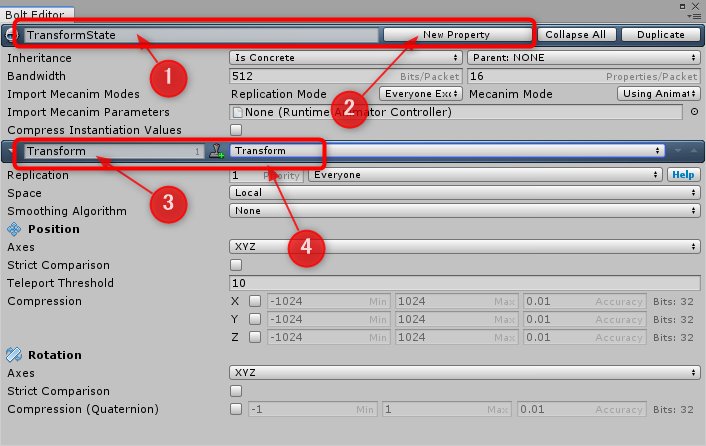Open the Space dropdown set to Local

click(x=465, y=193)
